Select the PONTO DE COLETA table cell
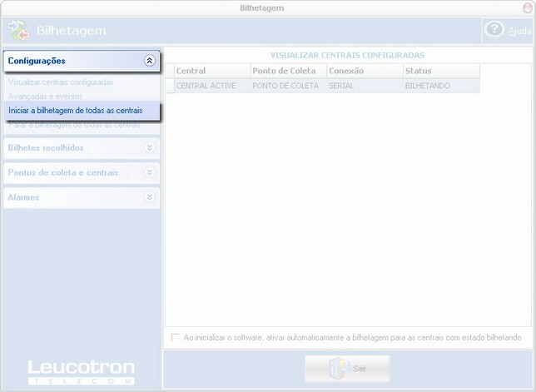Screen dimensions: 536x392 289,86
